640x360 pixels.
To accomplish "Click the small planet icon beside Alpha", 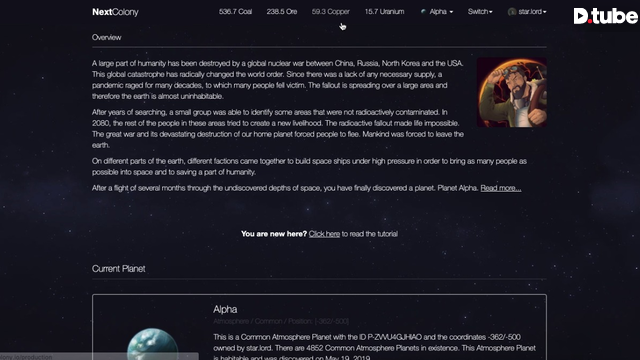I will click(x=423, y=11).
